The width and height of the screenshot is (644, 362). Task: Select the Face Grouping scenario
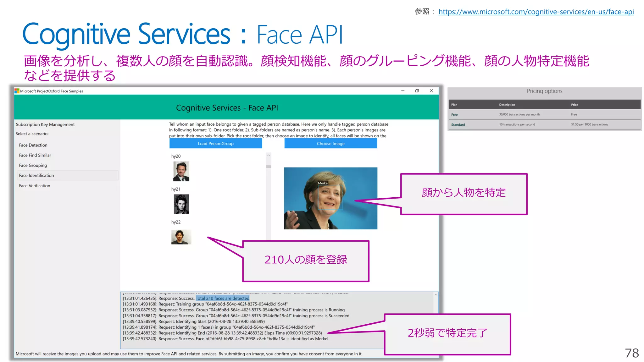[33, 165]
